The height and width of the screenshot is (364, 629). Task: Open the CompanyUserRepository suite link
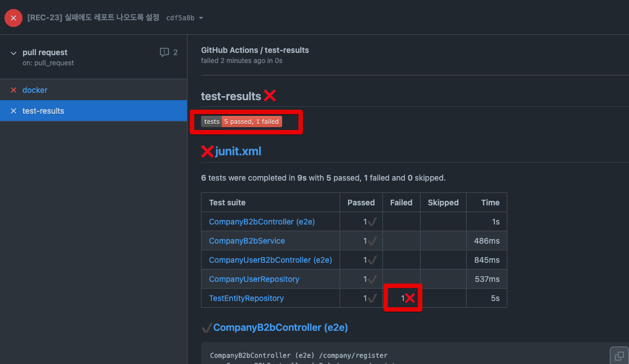tap(254, 279)
